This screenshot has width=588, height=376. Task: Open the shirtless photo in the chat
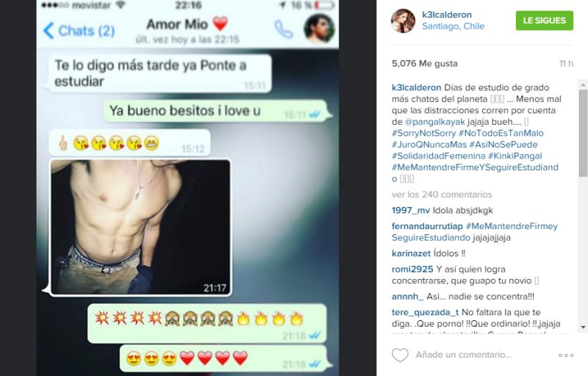(x=140, y=227)
